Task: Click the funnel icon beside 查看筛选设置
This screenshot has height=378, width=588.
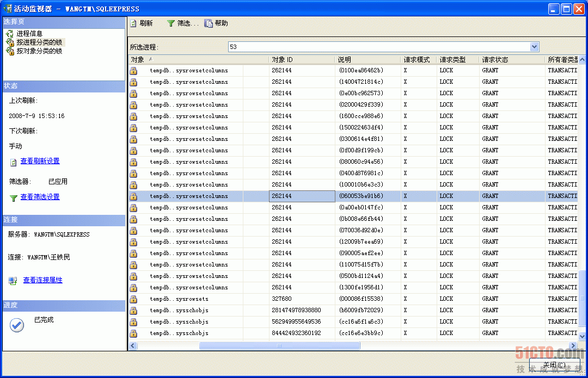Action: tap(13, 198)
